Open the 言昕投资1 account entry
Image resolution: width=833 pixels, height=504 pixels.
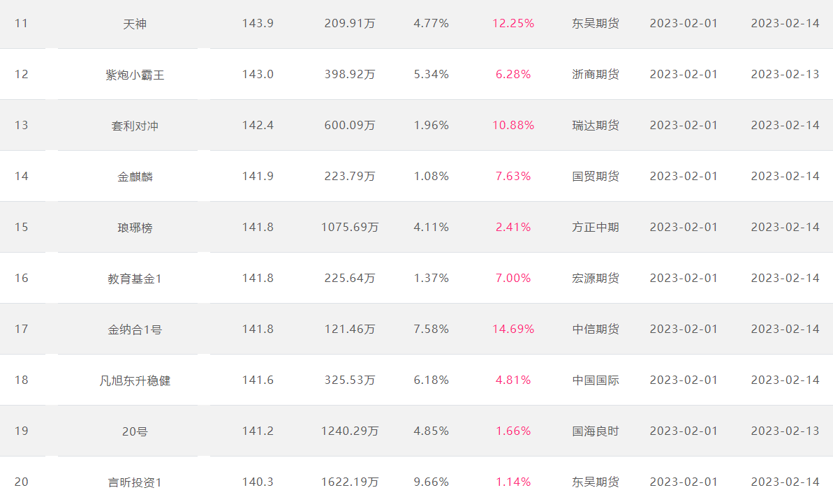(x=134, y=483)
